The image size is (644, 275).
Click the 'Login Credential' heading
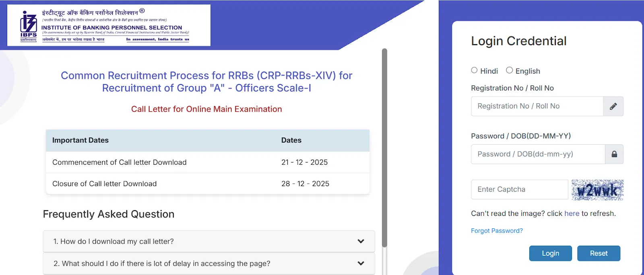pyautogui.click(x=519, y=41)
